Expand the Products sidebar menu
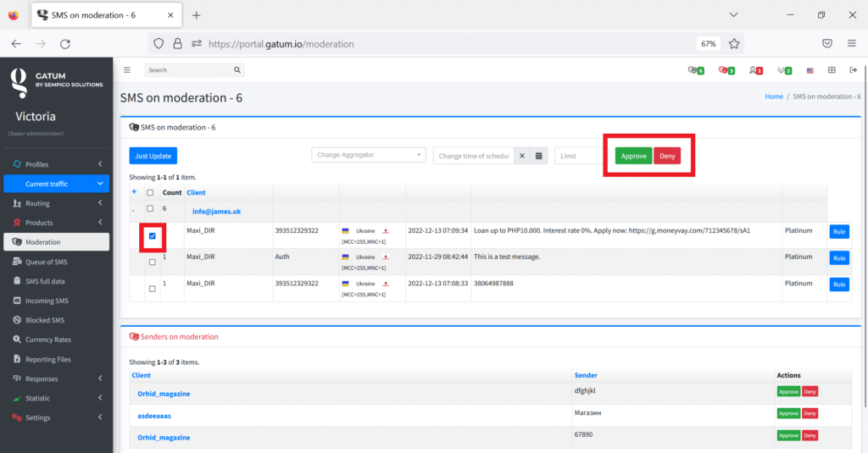 pyautogui.click(x=57, y=223)
